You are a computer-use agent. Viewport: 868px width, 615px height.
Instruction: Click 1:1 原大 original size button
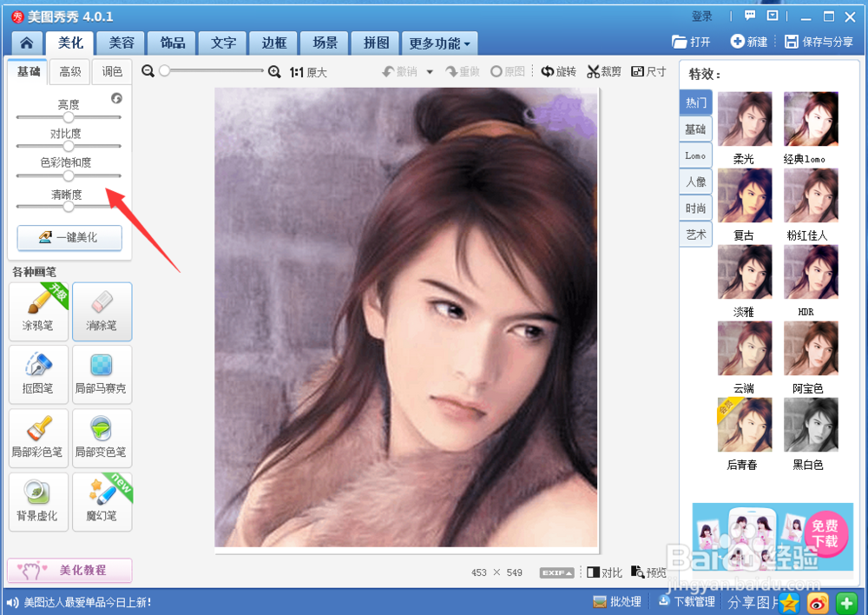[308, 72]
